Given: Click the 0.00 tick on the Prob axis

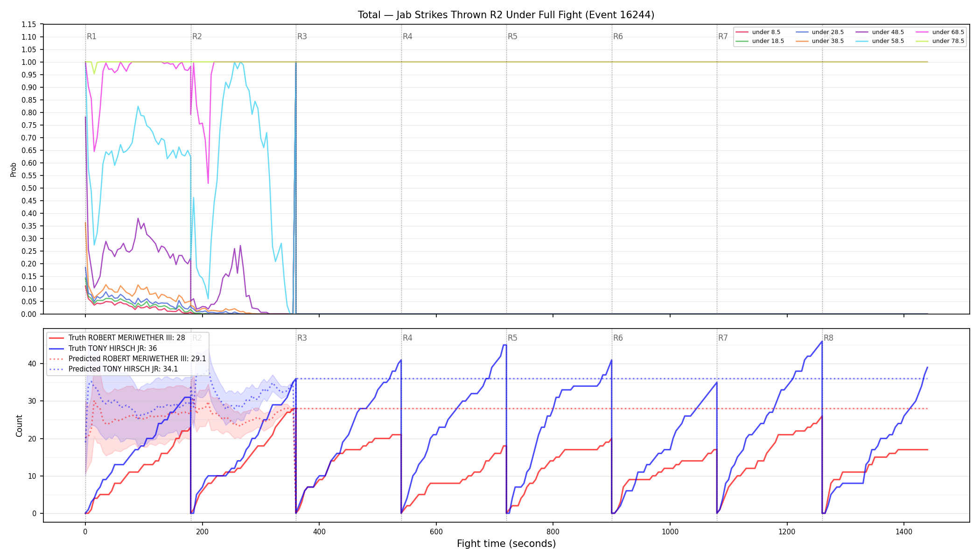Looking at the screenshot, I should click(x=29, y=314).
